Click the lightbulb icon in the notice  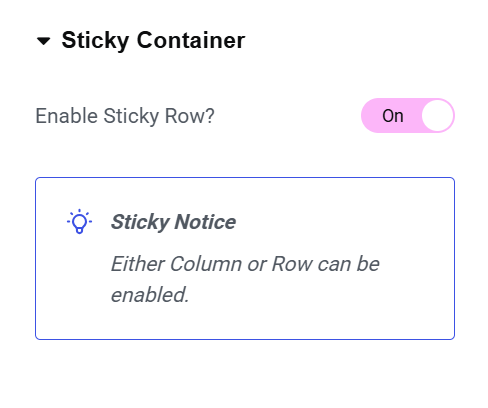(79, 221)
